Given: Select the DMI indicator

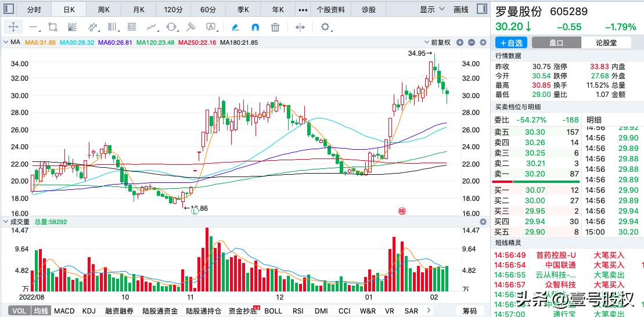Looking at the screenshot, I should [x=321, y=311].
